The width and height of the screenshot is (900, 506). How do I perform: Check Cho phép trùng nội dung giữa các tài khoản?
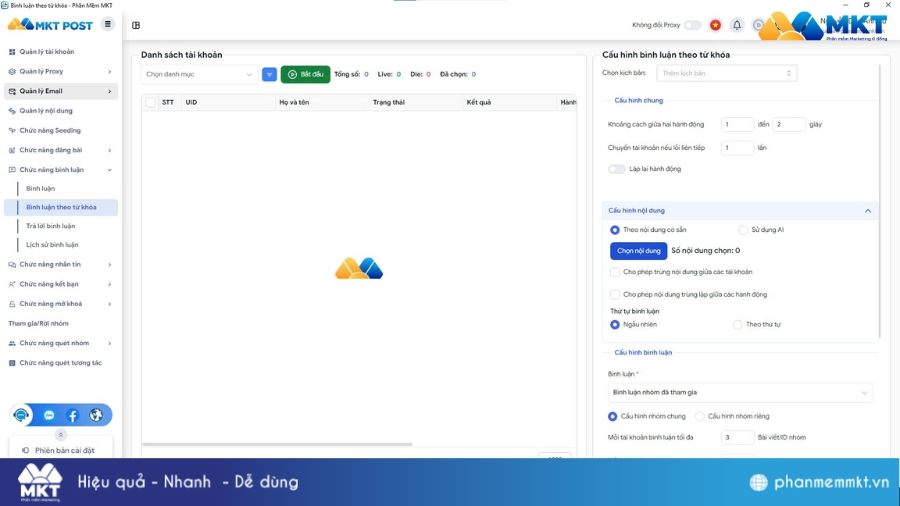(x=615, y=272)
